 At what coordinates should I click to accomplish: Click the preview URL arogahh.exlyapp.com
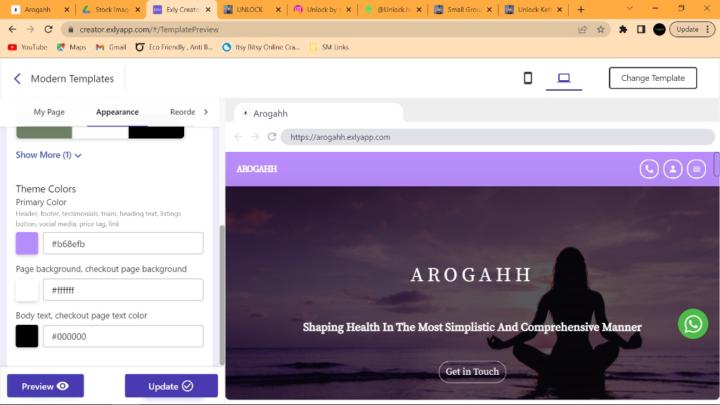point(340,137)
